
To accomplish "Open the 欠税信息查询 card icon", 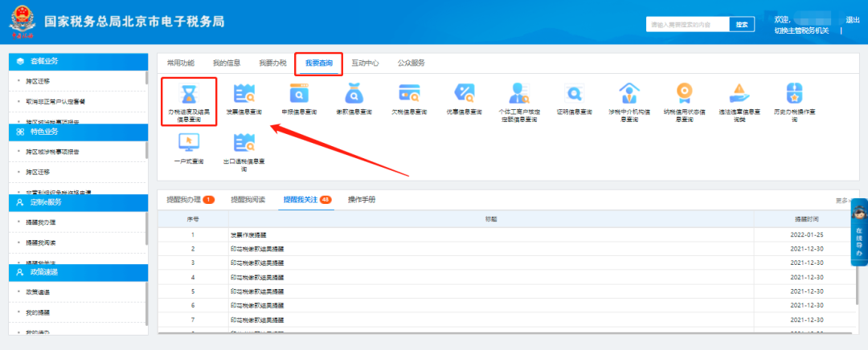I will [409, 94].
